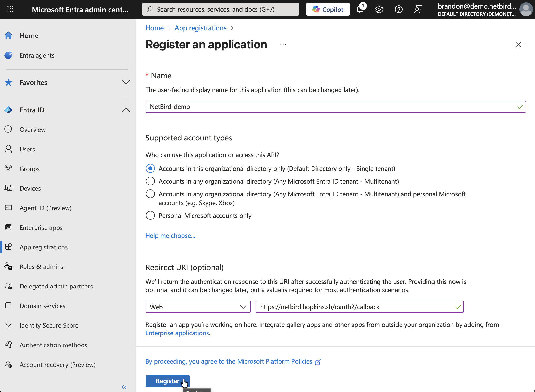This screenshot has height=392, width=535.
Task: Open Identity Secure Score in sidebar
Action: point(49,325)
